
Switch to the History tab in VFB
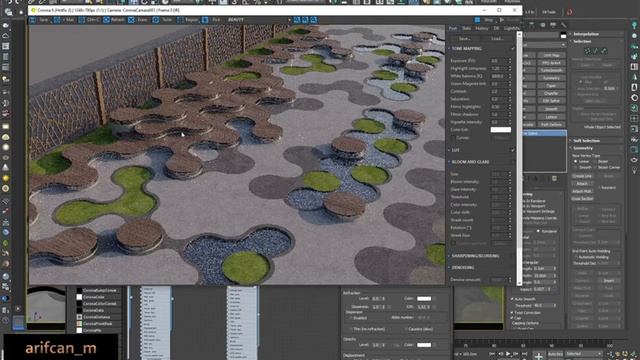click(482, 28)
